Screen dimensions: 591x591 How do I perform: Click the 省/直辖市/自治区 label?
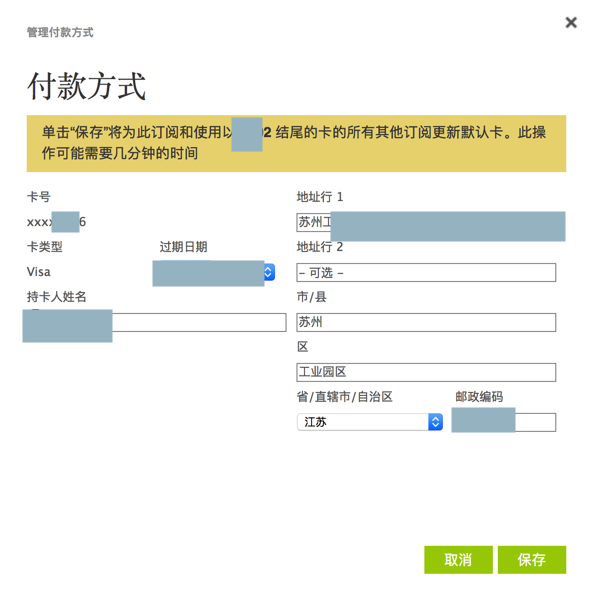coord(344,397)
